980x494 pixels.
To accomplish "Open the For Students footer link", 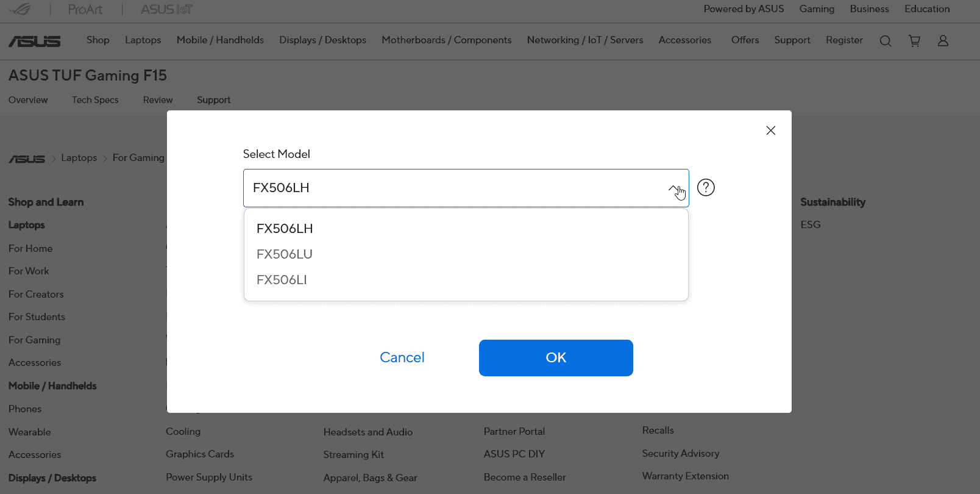I will [x=37, y=317].
